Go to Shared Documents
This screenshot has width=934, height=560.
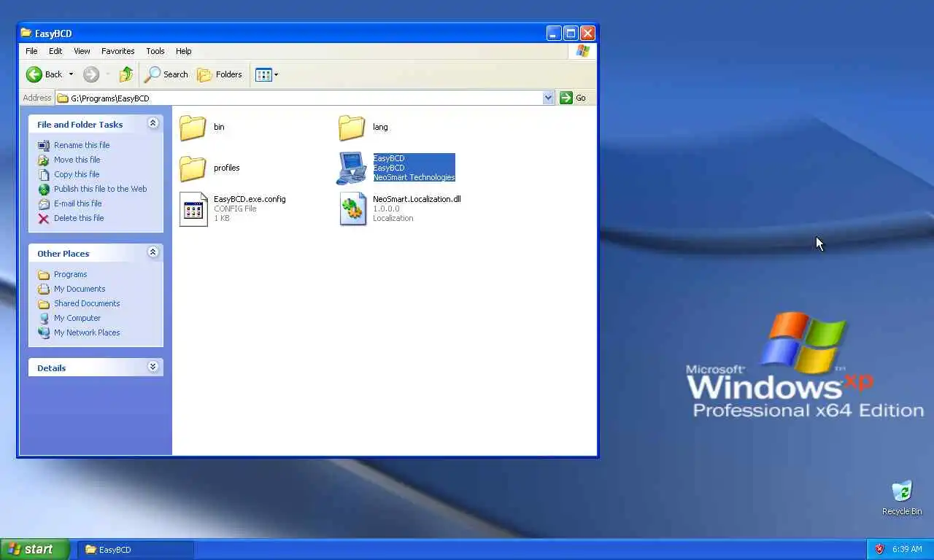point(87,303)
